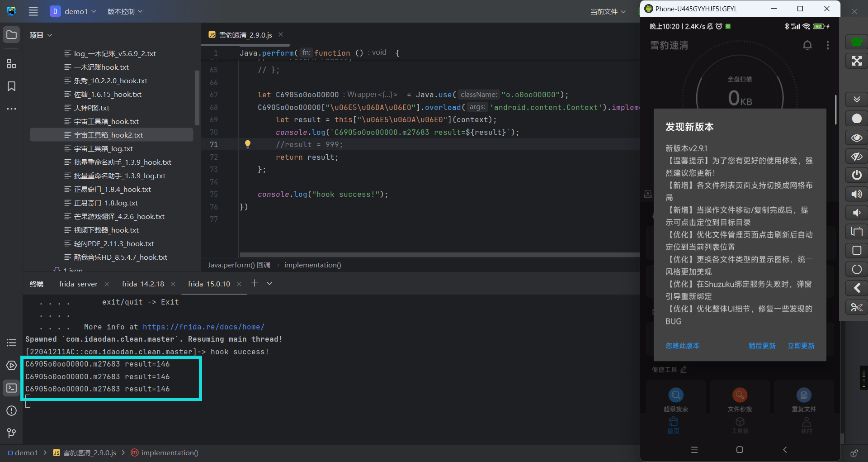Open 轻闪PDF_2.11.3_hook.txt file
This screenshot has height=462, width=868.
pyautogui.click(x=114, y=243)
